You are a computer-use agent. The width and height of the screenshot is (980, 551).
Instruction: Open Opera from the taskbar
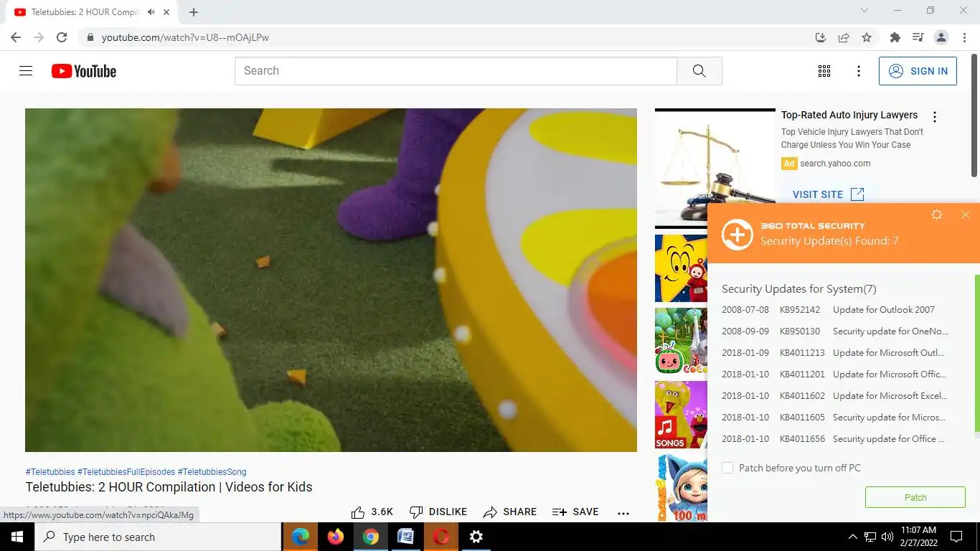[441, 537]
